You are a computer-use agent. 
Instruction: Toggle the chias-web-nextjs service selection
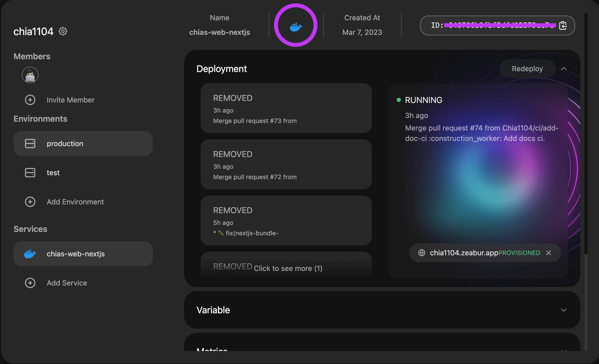[83, 253]
